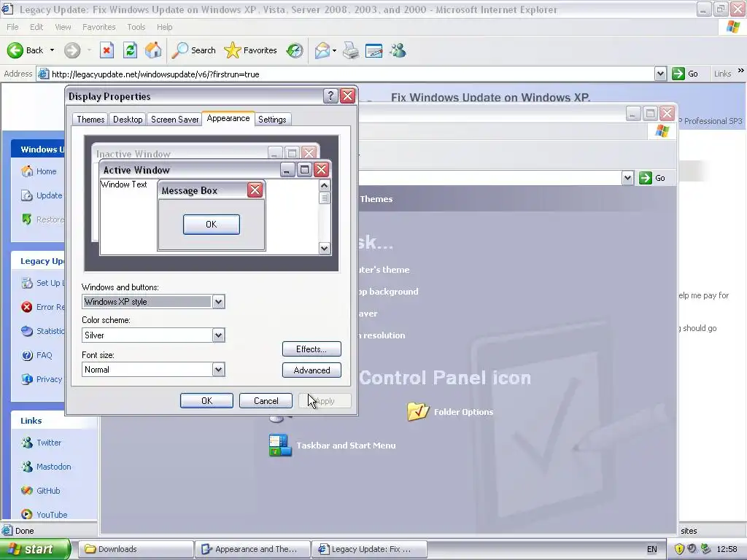
Task: Click the preview Message Box OK button
Action: point(211,225)
